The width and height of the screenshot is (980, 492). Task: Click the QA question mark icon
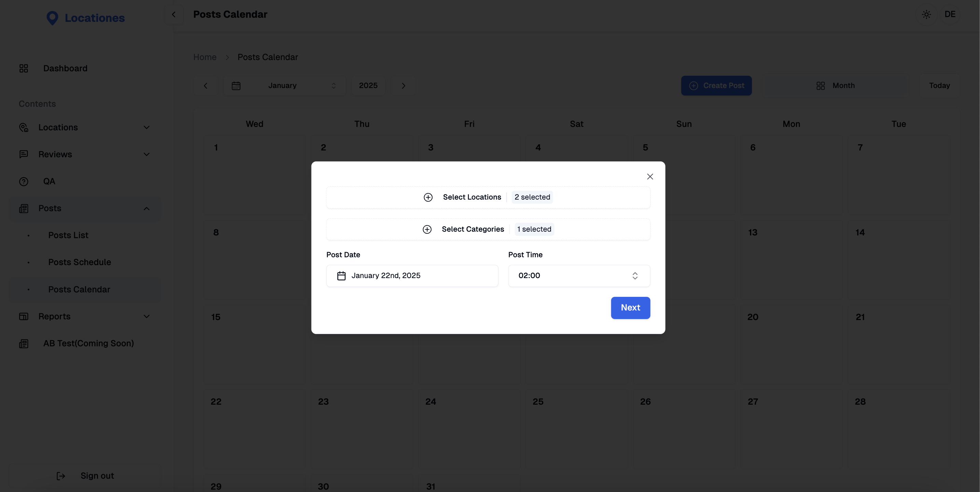[x=24, y=182]
